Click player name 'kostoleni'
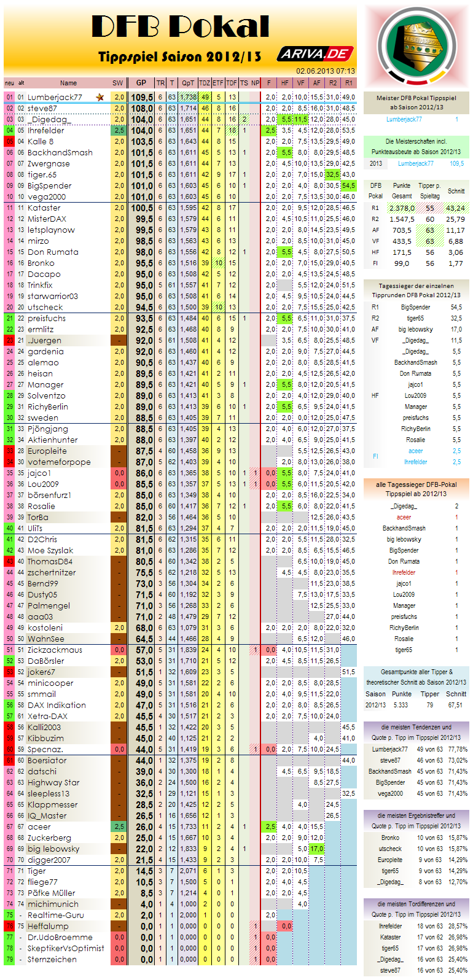 click(x=45, y=628)
